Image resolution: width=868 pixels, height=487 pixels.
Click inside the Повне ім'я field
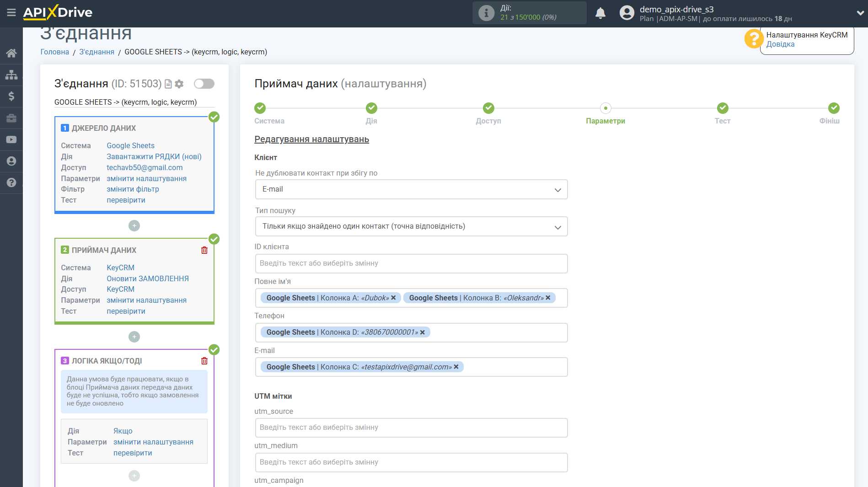[411, 298]
